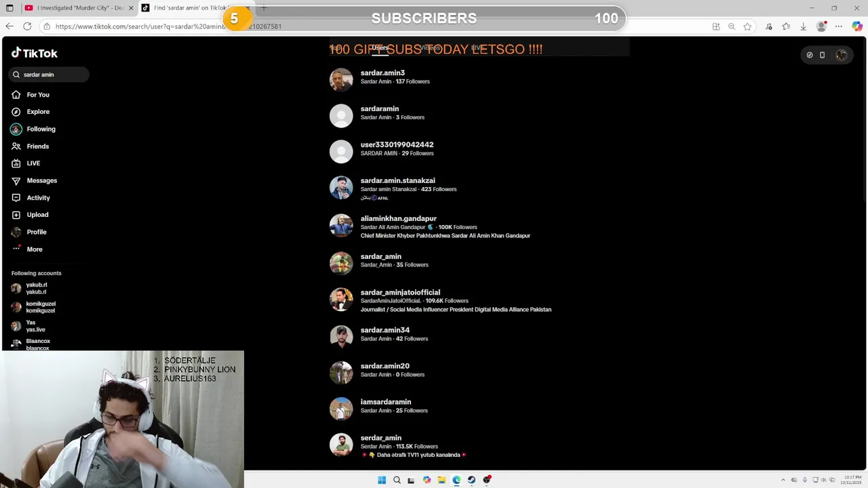868x488 pixels.
Task: Click 'sardar_amin' with 35 Followers
Action: point(380,257)
